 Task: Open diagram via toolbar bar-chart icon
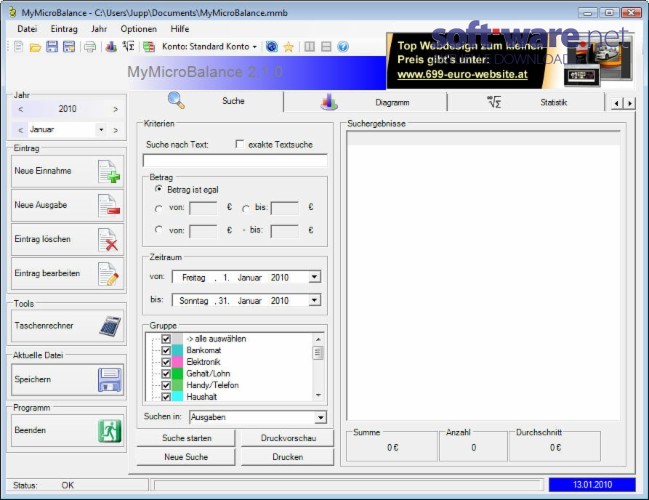pos(111,46)
